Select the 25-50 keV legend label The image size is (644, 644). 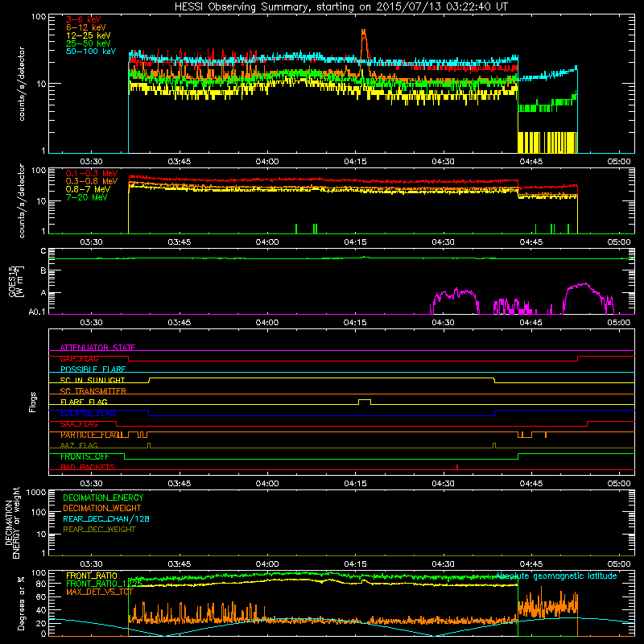[89, 43]
